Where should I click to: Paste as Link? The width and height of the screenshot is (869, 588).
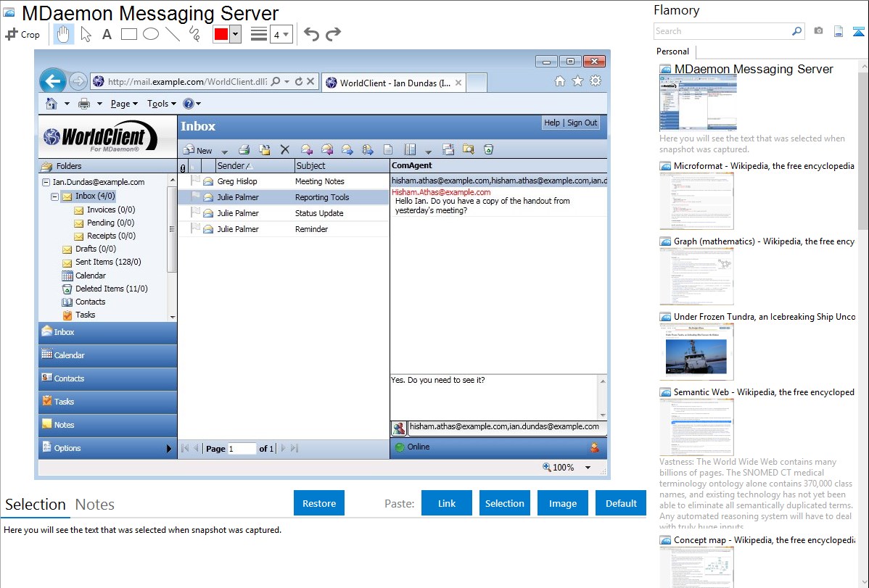[447, 503]
